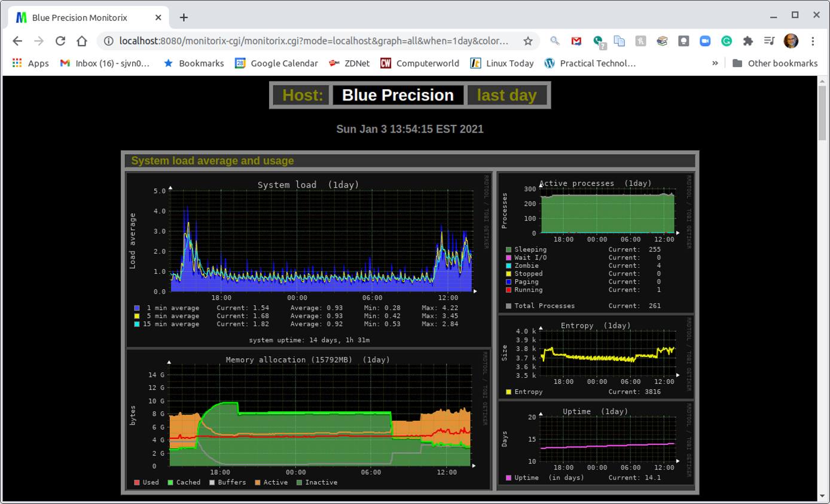Open the browser profile avatar
Screen dimensions: 830x504
point(791,41)
